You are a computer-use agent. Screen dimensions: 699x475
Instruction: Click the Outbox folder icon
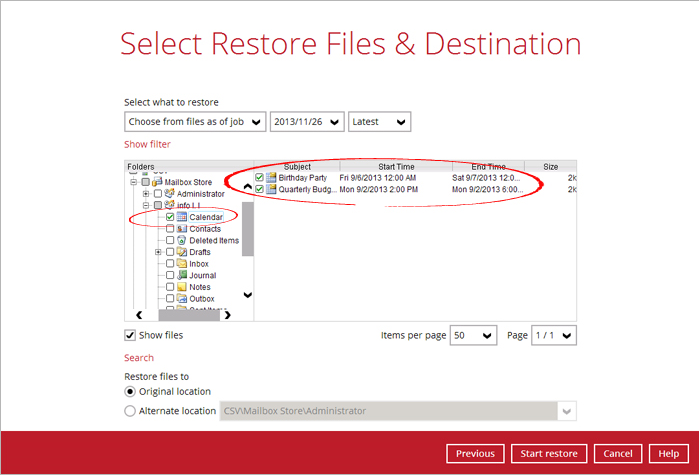coord(182,299)
